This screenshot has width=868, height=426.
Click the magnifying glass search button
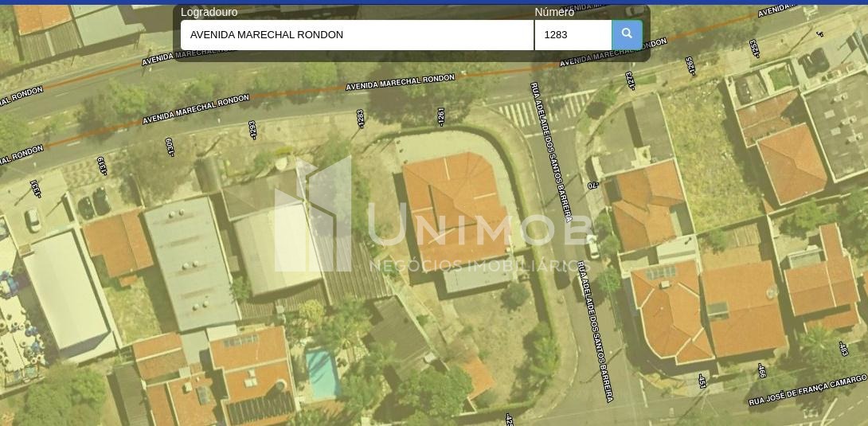tap(627, 34)
